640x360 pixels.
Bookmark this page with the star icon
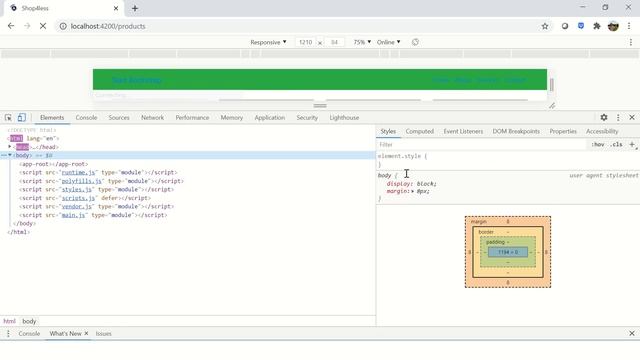click(545, 26)
